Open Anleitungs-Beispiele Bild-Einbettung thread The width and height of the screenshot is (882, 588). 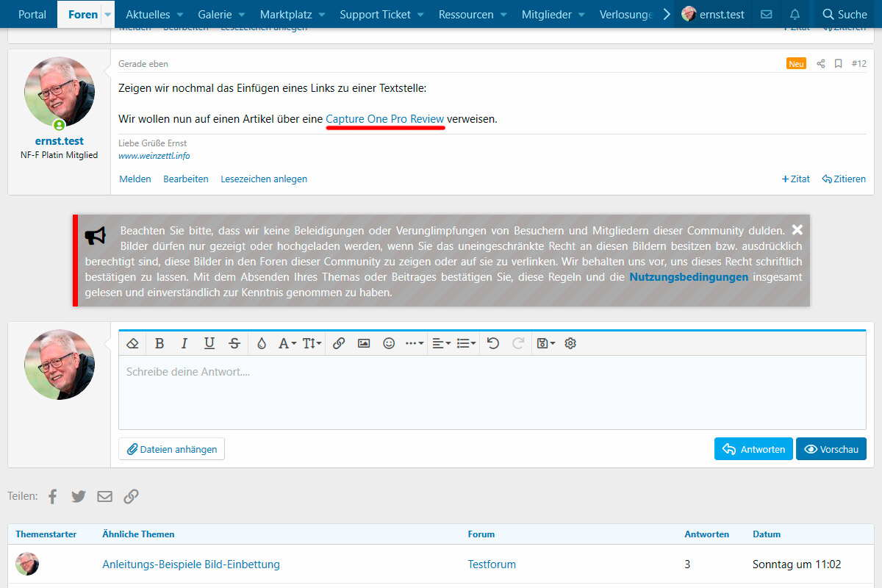(191, 564)
